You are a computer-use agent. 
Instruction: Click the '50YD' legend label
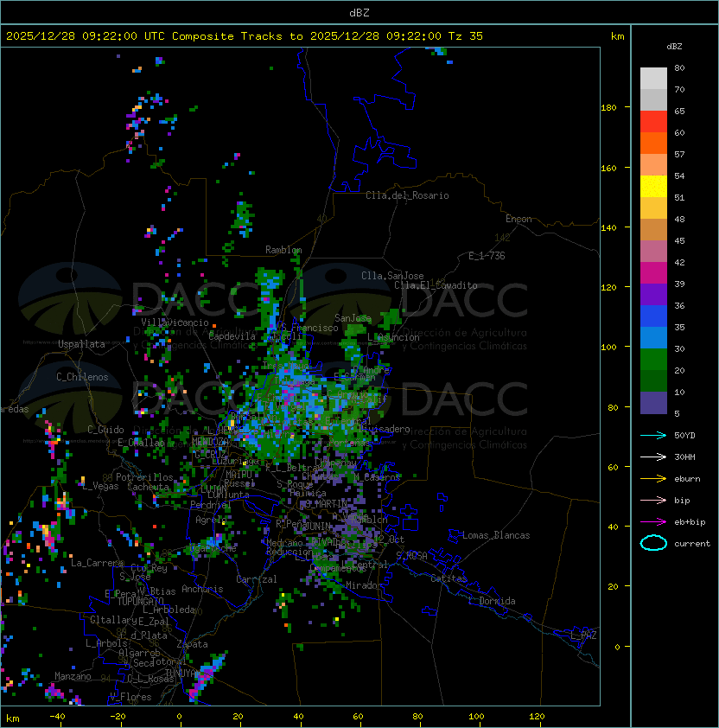click(684, 435)
